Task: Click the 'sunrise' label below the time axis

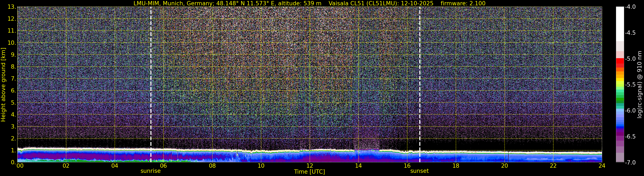Action: 151,171
